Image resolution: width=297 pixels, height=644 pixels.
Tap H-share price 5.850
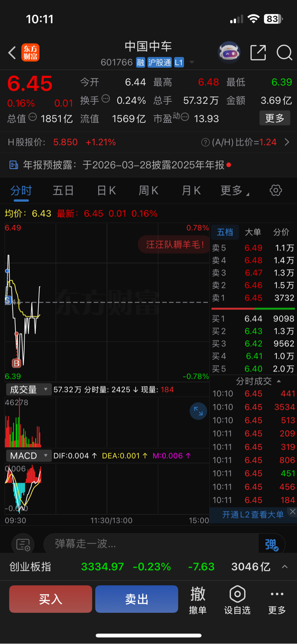(x=65, y=142)
